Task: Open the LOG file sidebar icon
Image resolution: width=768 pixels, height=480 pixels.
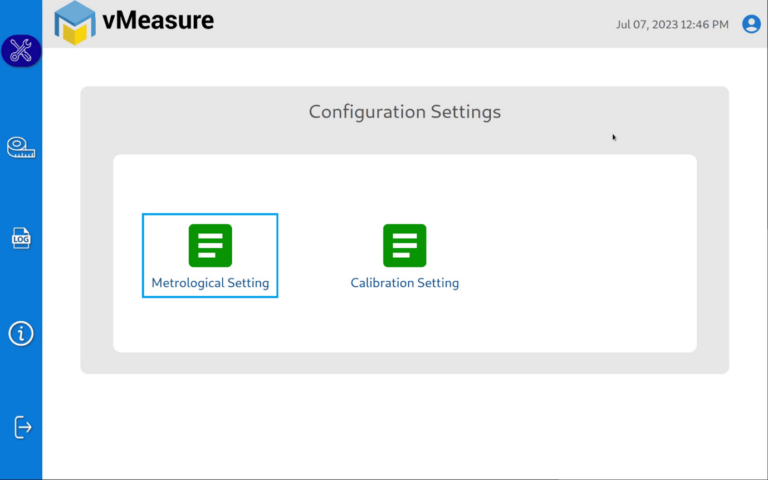Action: (21, 239)
